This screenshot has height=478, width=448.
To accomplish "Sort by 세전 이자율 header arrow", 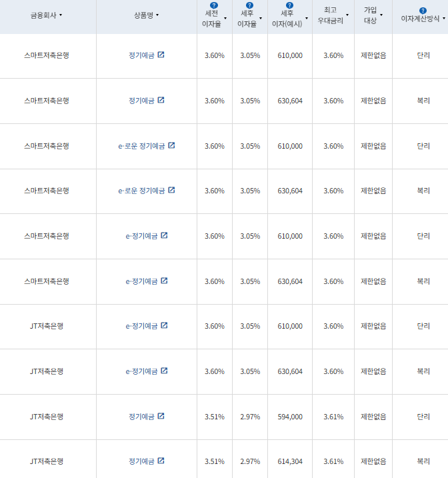I will pyautogui.click(x=225, y=18).
